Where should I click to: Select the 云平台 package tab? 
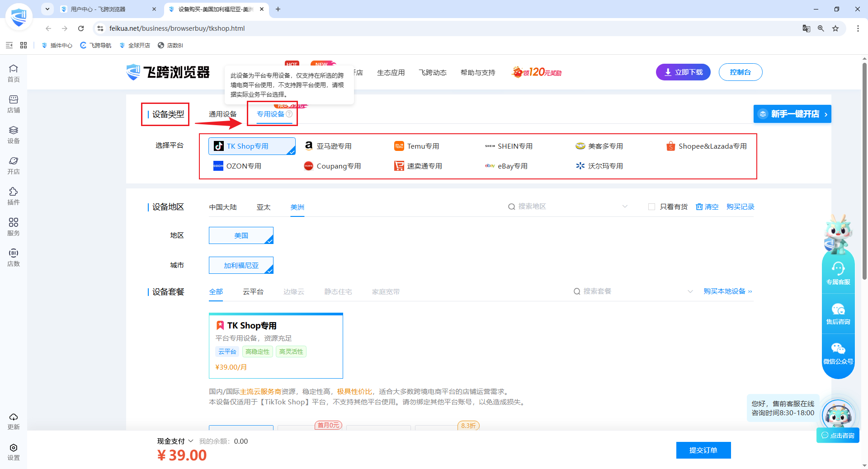click(253, 292)
